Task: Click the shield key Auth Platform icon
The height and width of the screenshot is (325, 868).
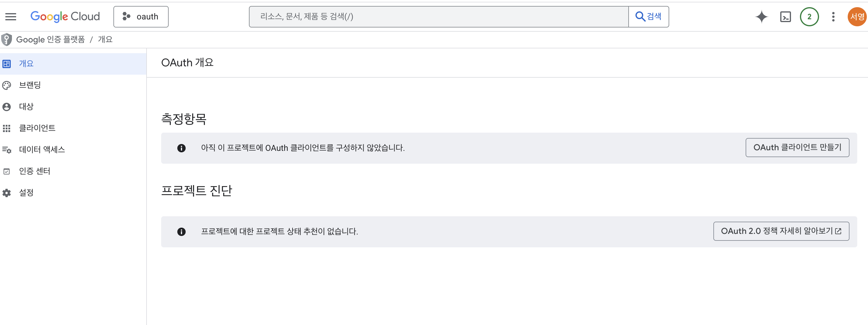Action: pyautogui.click(x=7, y=39)
